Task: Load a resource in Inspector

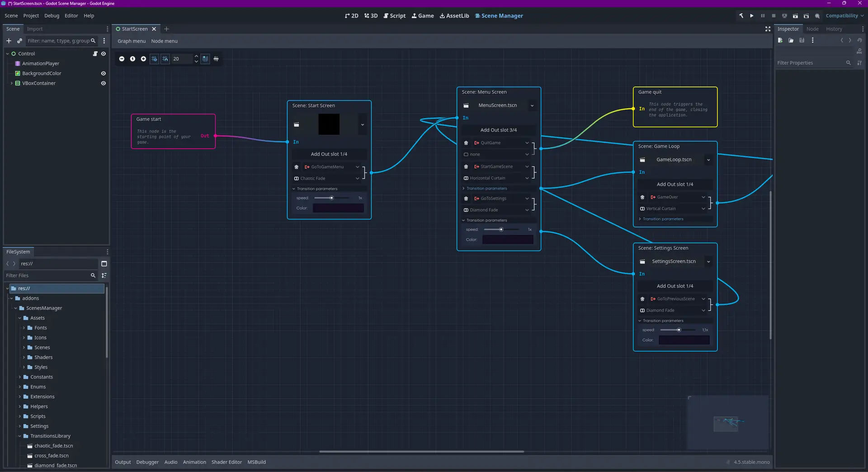Action: 791,40
